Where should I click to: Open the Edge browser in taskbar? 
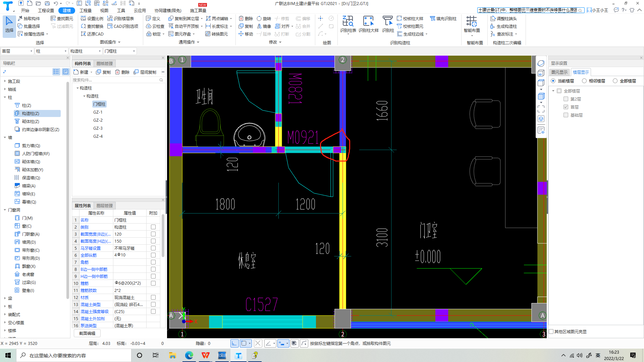click(189, 355)
